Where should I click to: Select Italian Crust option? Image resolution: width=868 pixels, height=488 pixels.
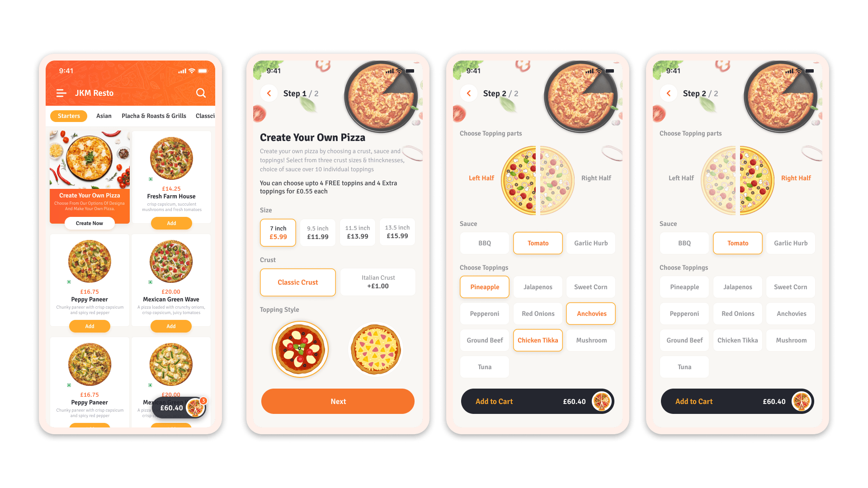pos(378,282)
